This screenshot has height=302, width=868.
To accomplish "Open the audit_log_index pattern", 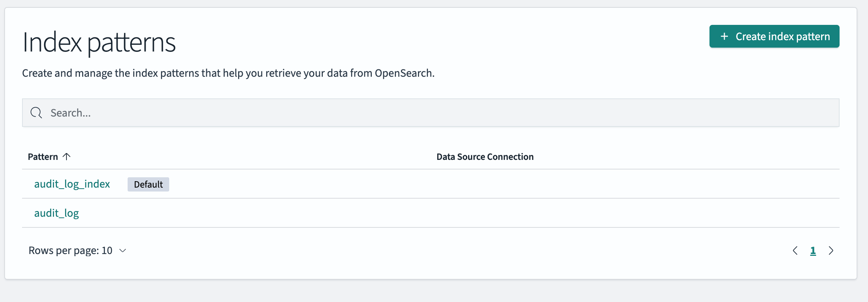I will coord(72,184).
